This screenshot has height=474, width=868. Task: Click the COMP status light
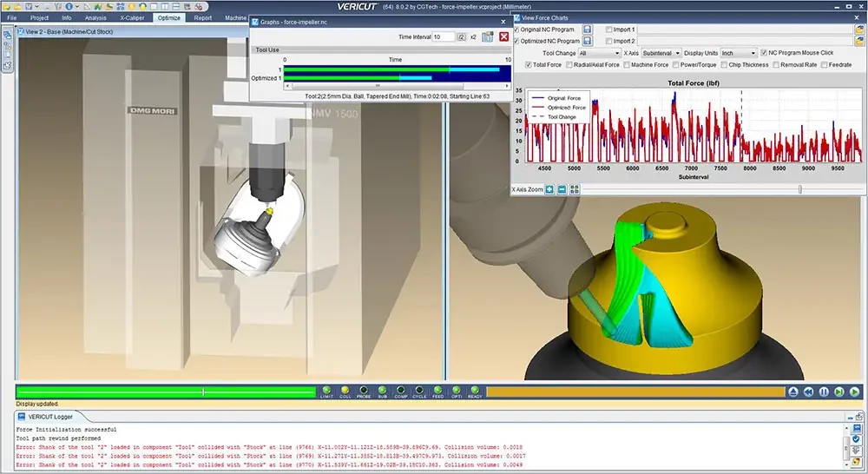[x=401, y=392]
